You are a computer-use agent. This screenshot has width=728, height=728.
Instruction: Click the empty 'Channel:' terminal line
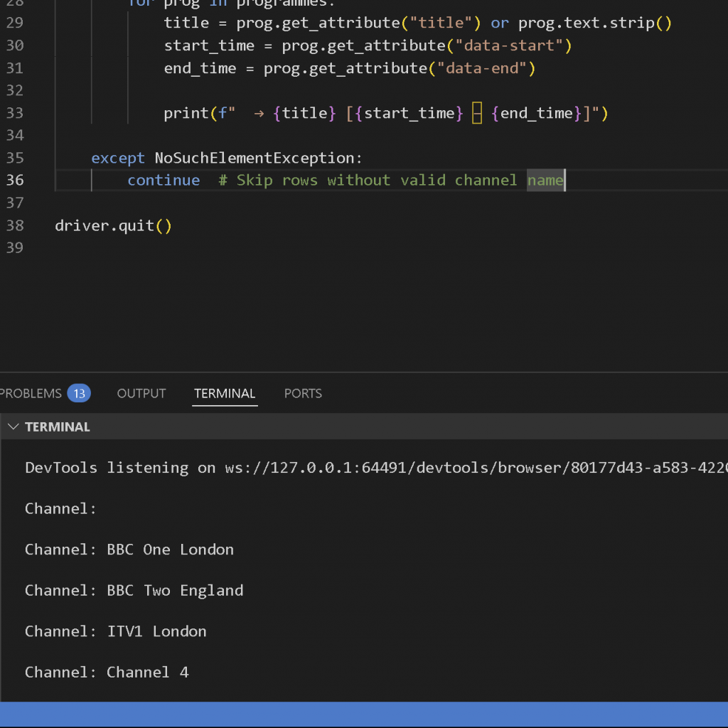(x=61, y=509)
